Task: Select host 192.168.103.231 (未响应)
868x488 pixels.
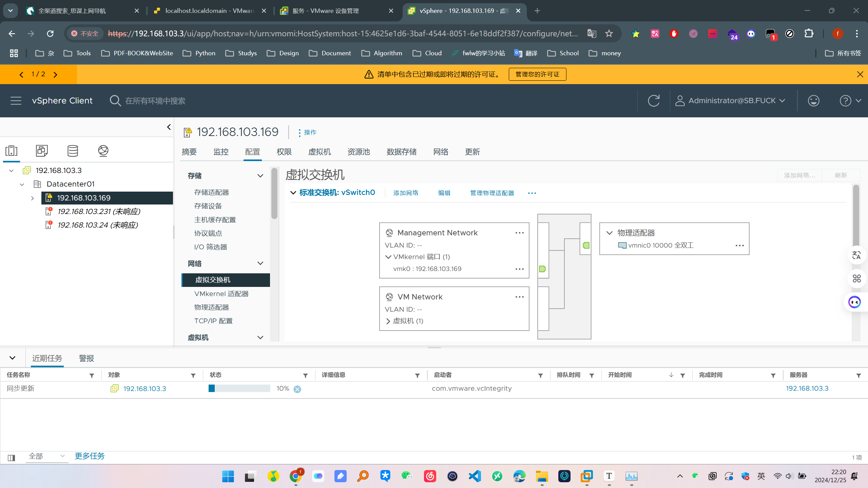Action: click(x=99, y=212)
